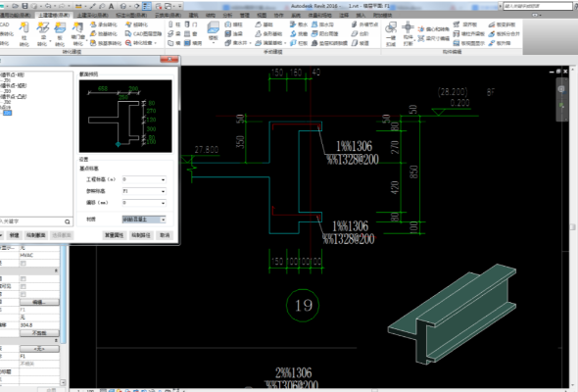Click the 构件打断 component break icon
Screen dimensions: 578x392
408,33
